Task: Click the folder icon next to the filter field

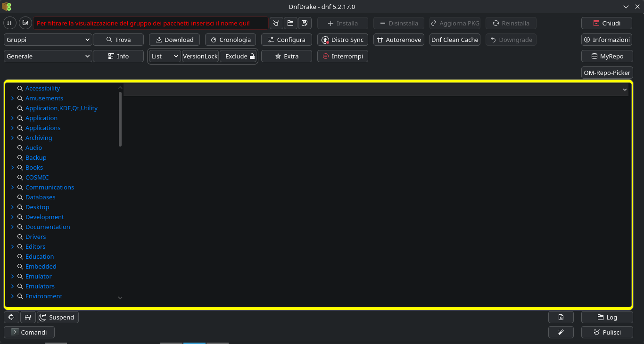Action: [290, 23]
